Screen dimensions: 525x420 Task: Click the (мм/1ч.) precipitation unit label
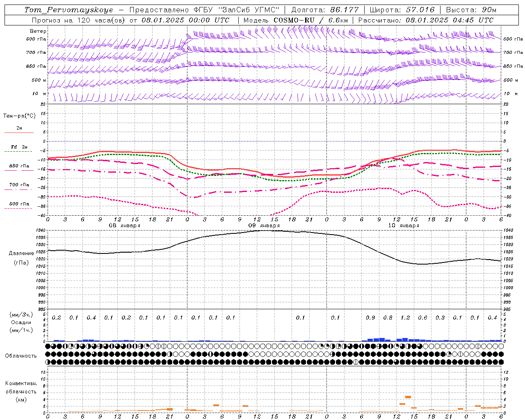click(x=21, y=330)
